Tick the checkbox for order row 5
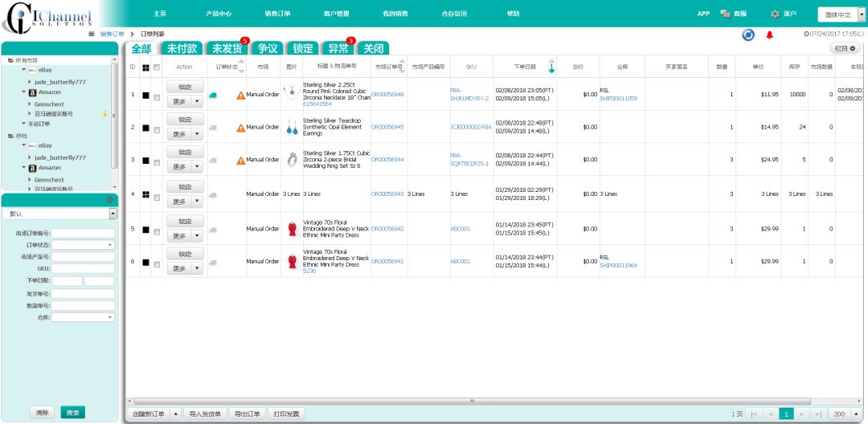The image size is (868, 424). pyautogui.click(x=157, y=231)
